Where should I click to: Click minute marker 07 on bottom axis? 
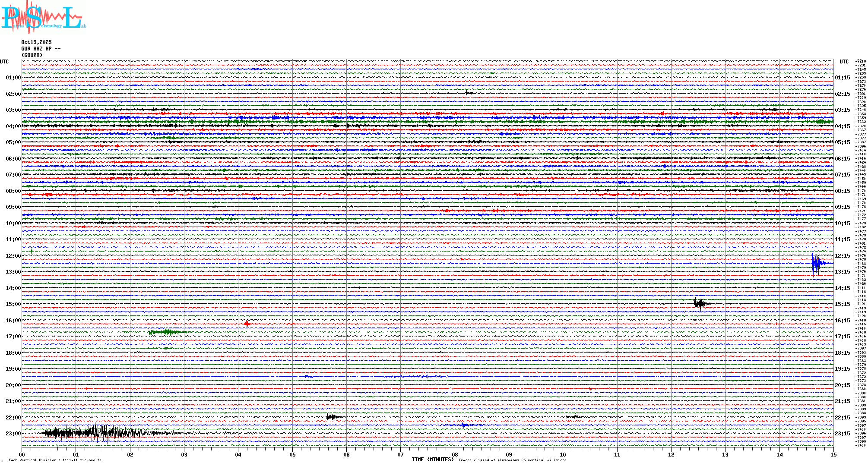(x=400, y=454)
